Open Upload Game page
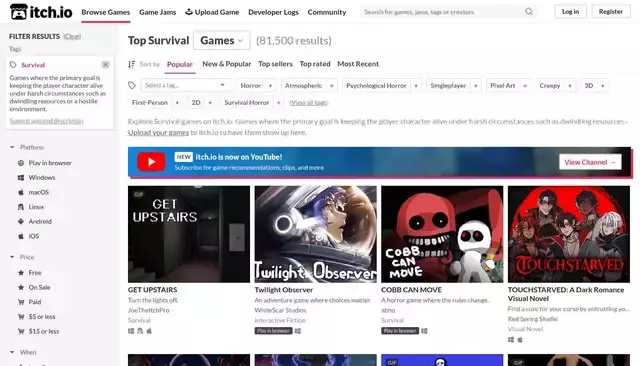This screenshot has width=640, height=366. tap(212, 12)
